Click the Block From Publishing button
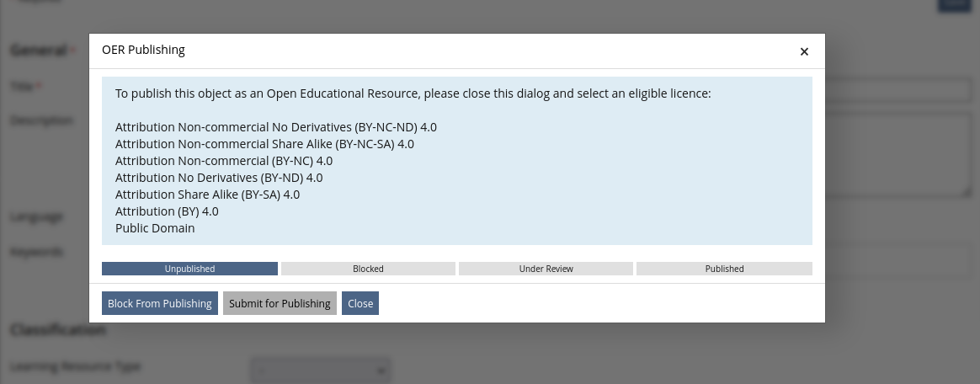This screenshot has height=384, width=980. click(x=160, y=303)
